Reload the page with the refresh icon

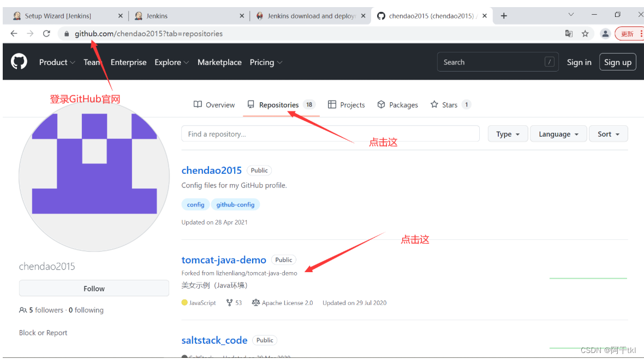46,34
